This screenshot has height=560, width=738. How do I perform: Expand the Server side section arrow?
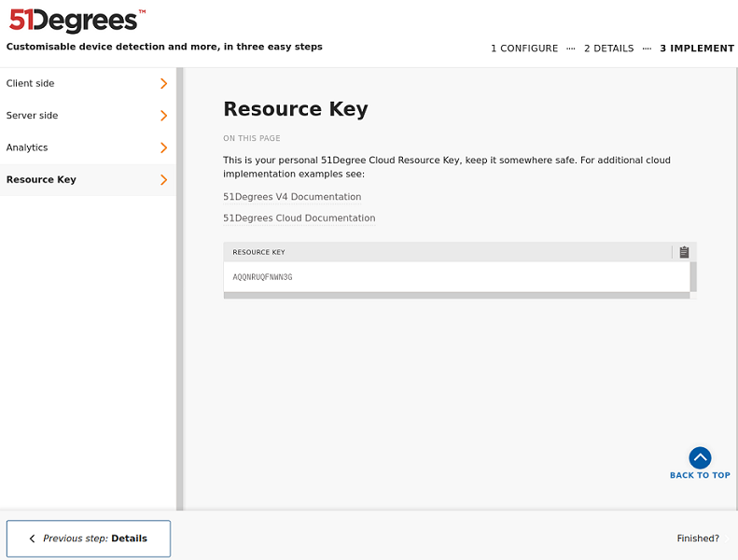163,116
